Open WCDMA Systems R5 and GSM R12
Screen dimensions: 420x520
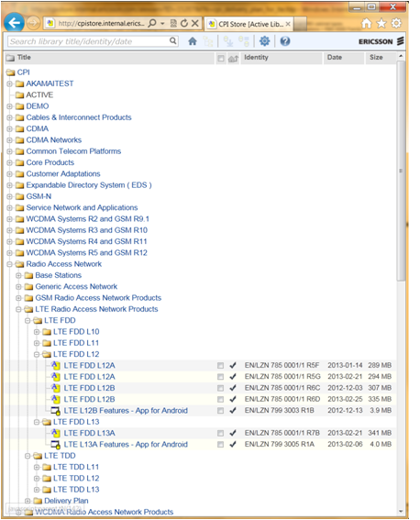coord(86,253)
